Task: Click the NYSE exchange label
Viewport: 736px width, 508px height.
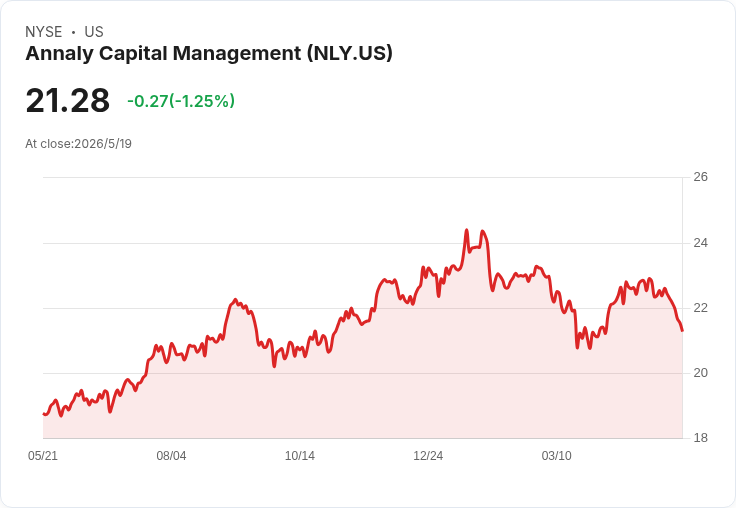Action: pyautogui.click(x=44, y=32)
